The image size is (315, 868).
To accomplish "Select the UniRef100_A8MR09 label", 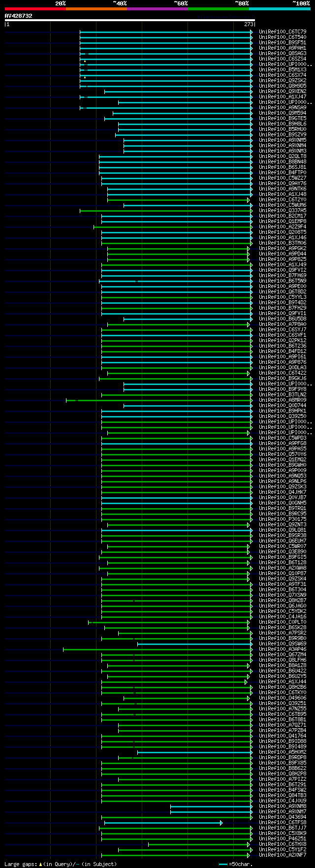I will point(283,400).
